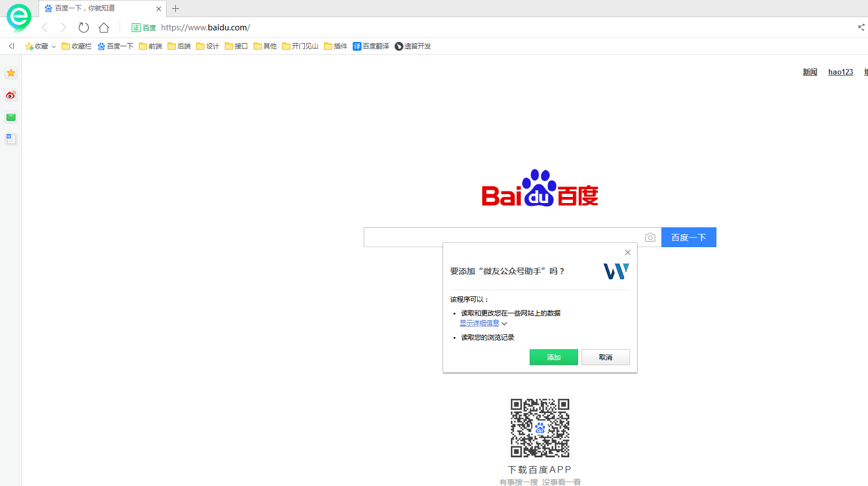Open the 前端 bookmark folder
Viewport: 868px width, 486px height.
click(150, 46)
